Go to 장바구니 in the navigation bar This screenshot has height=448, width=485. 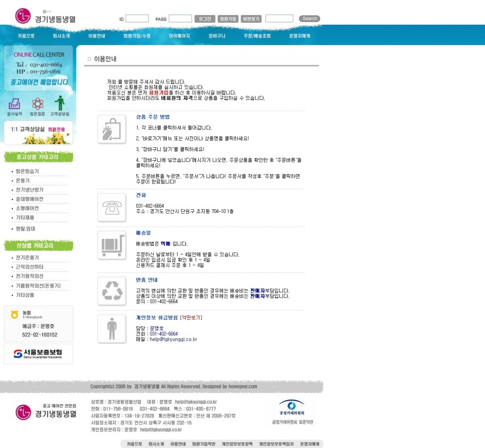point(217,36)
